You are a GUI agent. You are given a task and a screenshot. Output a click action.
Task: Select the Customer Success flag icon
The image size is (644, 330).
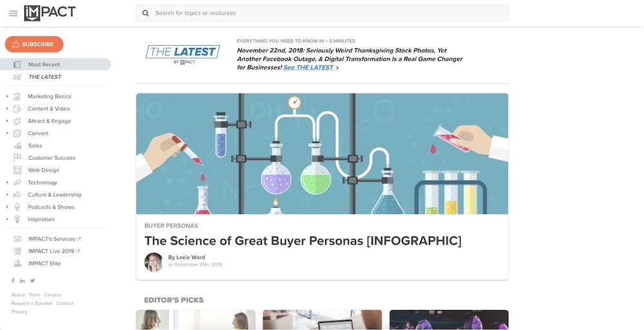click(x=17, y=158)
